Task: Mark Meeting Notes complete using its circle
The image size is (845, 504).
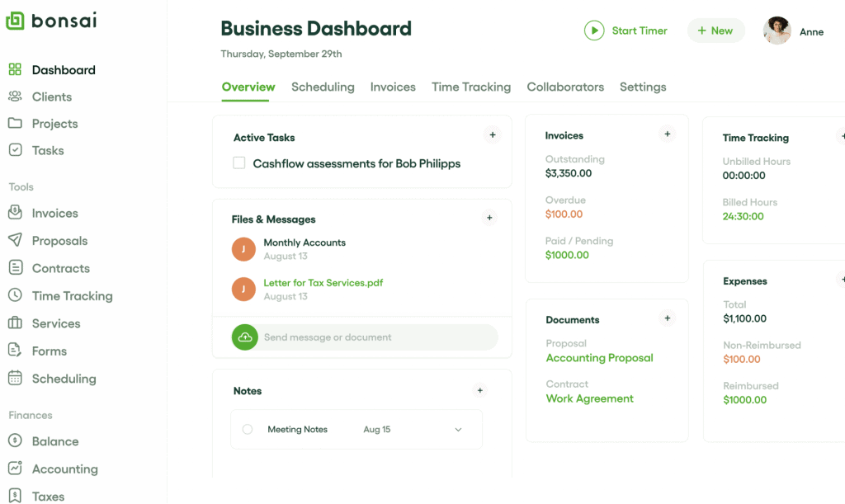Action: coord(248,429)
